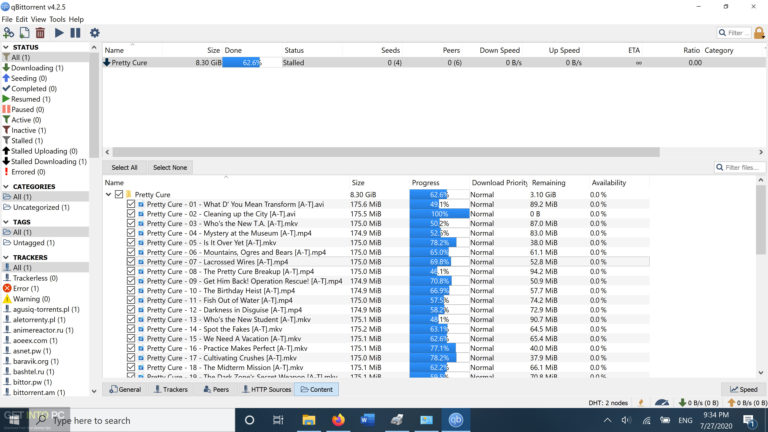The image size is (768, 432).
Task: Click Normal priority for episode 01
Action: pyautogui.click(x=482, y=204)
